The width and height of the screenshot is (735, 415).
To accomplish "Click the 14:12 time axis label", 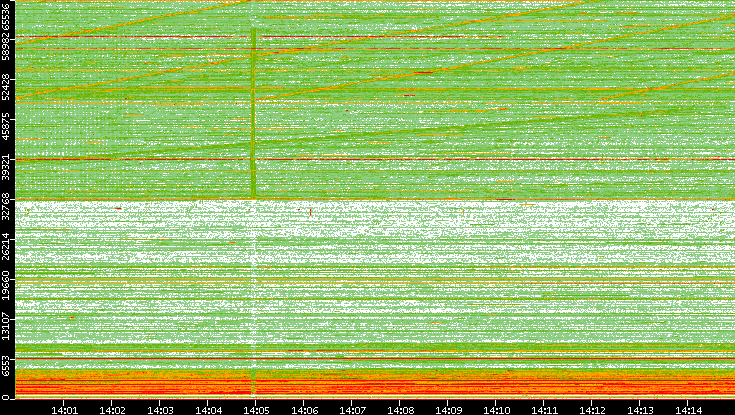I will [x=592, y=410].
